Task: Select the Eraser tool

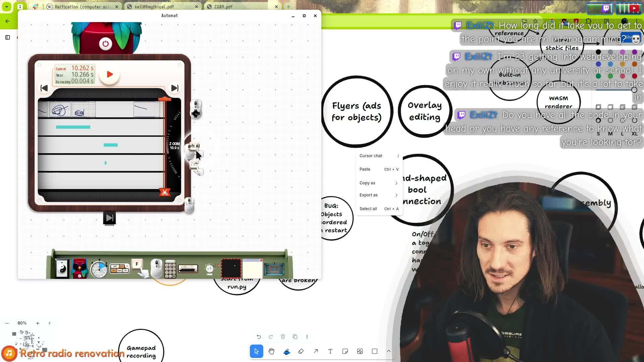Action: [301, 351]
